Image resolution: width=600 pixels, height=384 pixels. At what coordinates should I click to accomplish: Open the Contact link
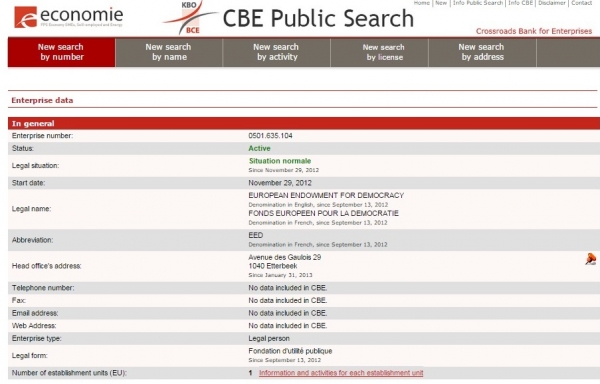582,3
